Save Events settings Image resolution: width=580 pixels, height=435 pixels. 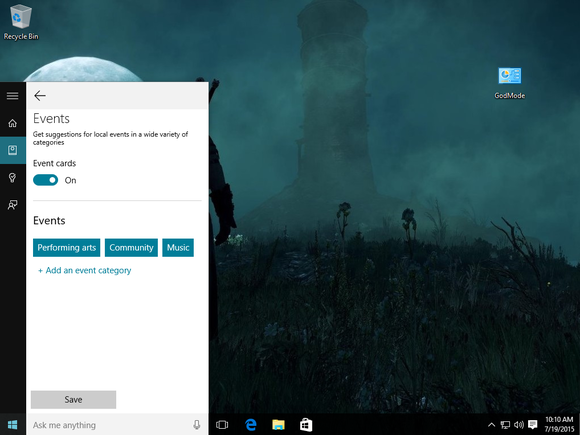tap(73, 399)
